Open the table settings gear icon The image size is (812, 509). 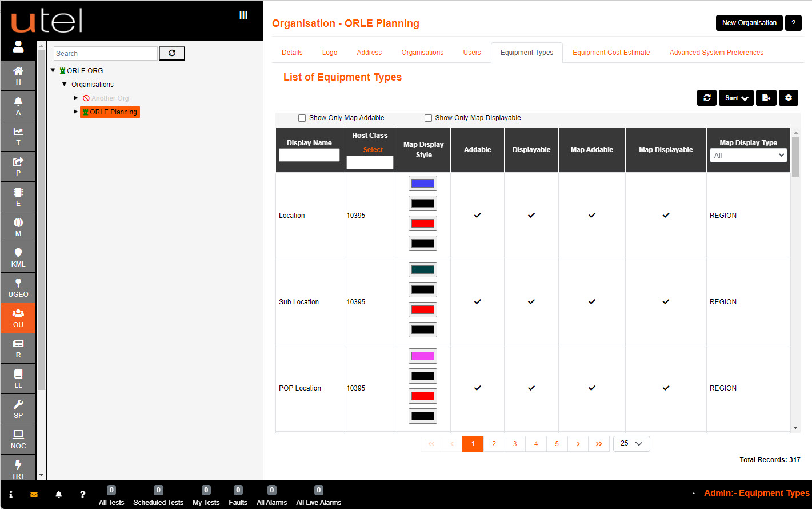pyautogui.click(x=789, y=98)
